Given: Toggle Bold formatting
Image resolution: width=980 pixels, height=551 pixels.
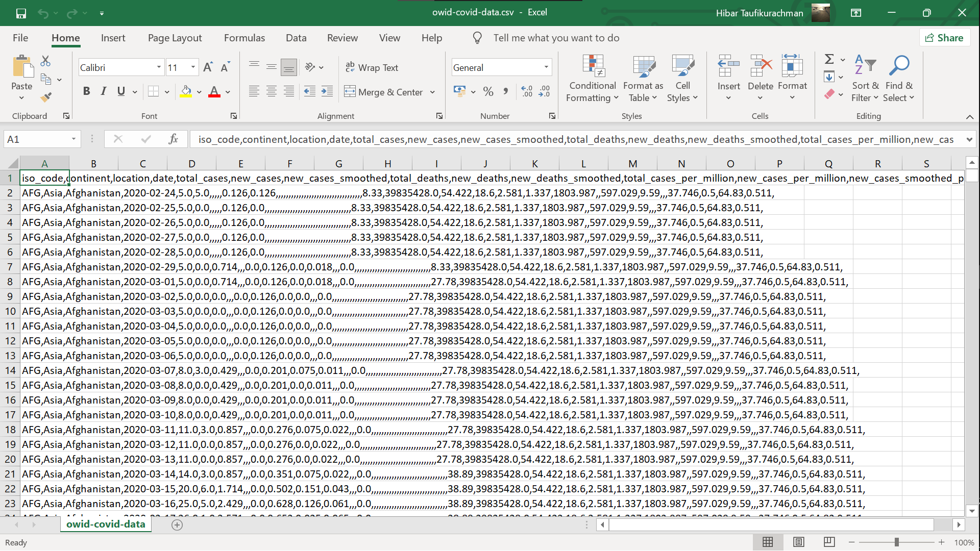Looking at the screenshot, I should pyautogui.click(x=86, y=92).
